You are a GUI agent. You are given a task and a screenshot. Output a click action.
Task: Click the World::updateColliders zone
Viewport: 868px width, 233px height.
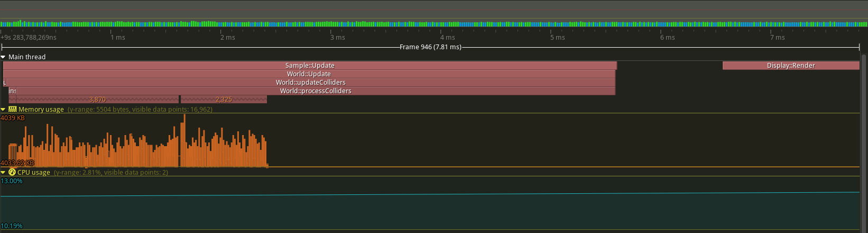tap(310, 83)
